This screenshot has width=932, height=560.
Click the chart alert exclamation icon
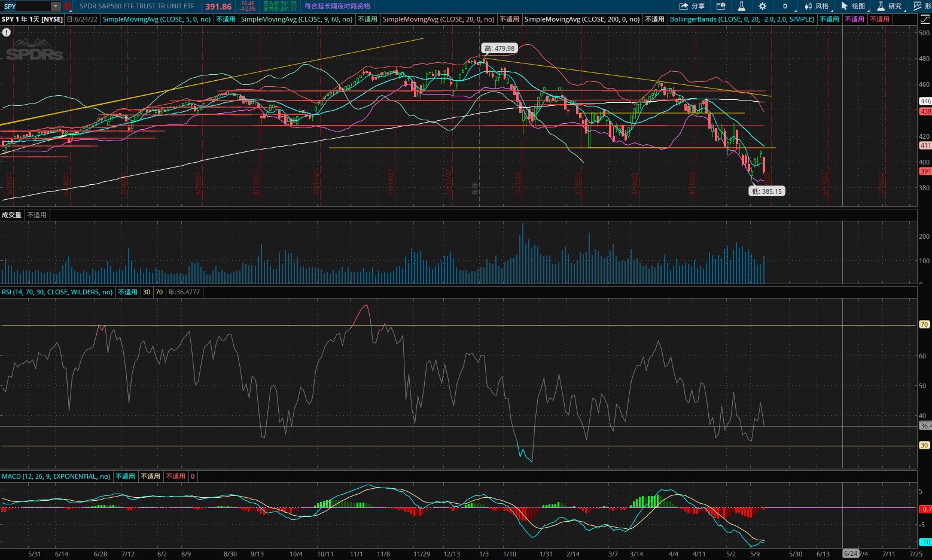tap(6, 32)
